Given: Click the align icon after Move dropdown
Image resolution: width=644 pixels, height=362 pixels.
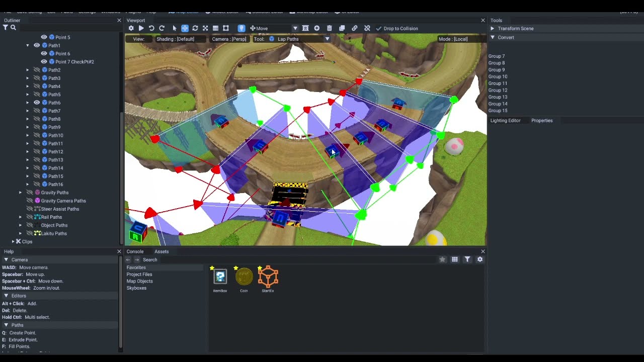Looking at the screenshot, I should 305,29.
